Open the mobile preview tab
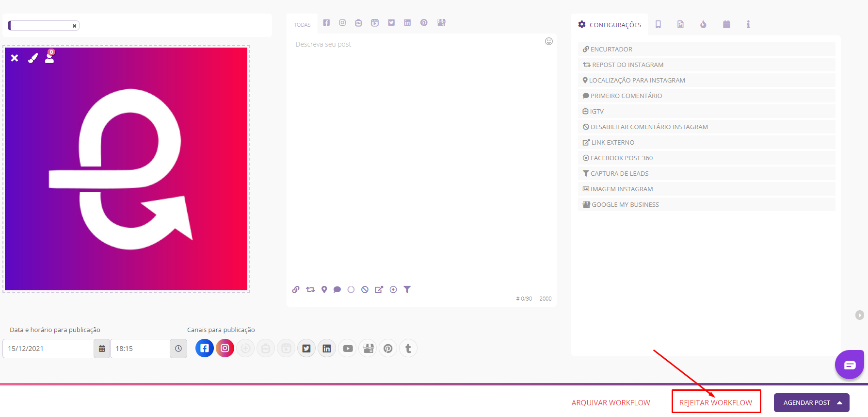868x417 pixels. [x=658, y=24]
